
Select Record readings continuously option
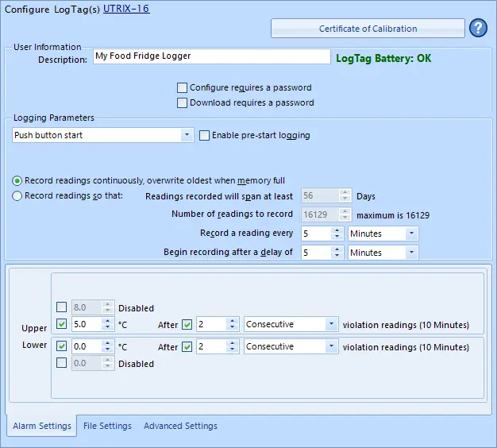(17, 180)
